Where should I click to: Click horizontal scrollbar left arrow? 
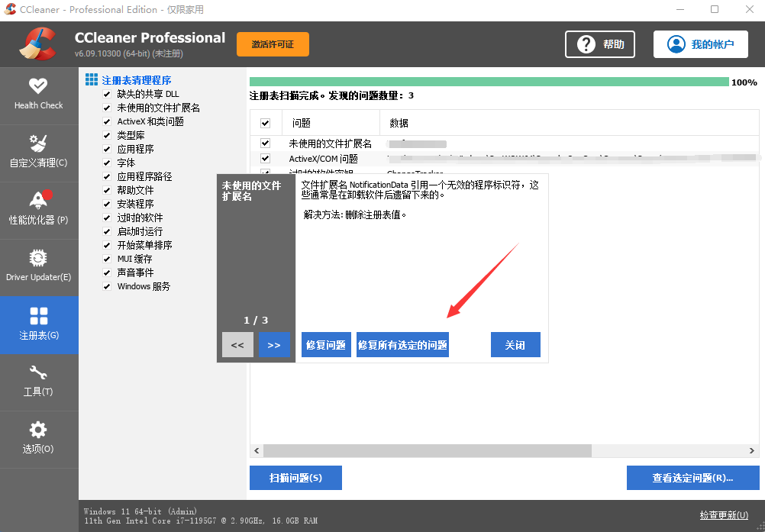pyautogui.click(x=257, y=450)
